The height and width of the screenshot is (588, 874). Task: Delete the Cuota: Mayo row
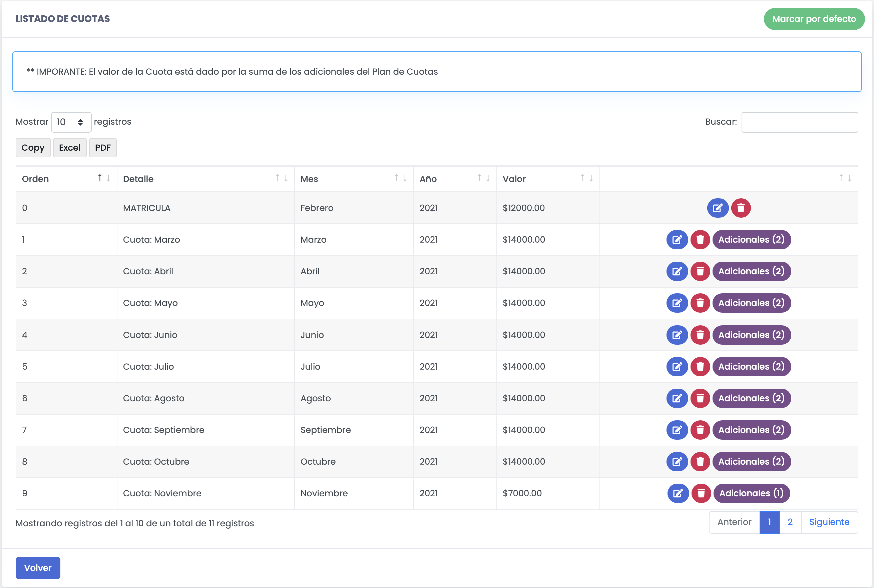[x=700, y=303]
